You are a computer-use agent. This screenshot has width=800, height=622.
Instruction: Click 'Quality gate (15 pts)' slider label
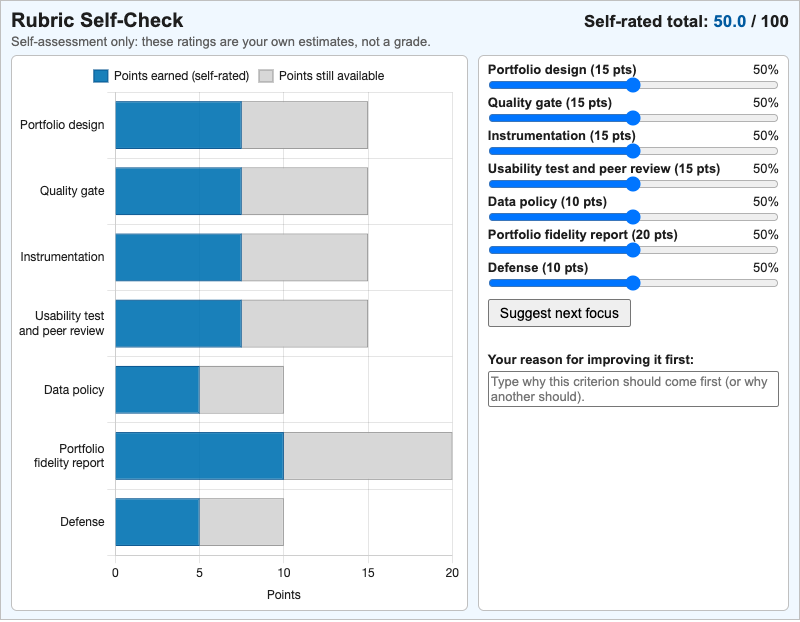tap(549, 103)
